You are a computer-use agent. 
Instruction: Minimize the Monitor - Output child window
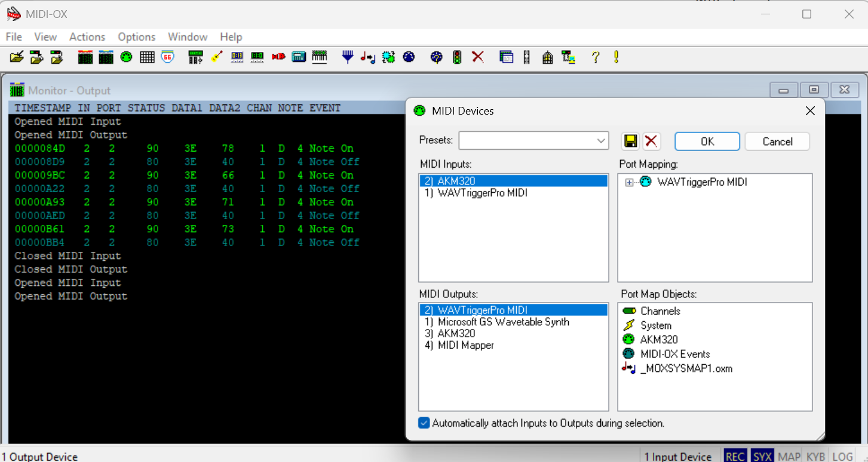(784, 90)
